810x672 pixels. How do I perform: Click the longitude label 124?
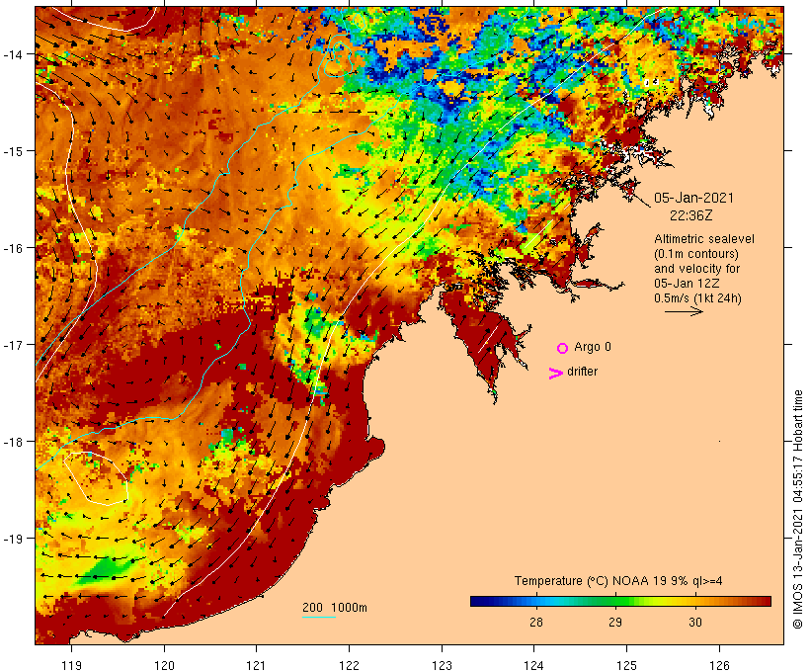point(534,665)
